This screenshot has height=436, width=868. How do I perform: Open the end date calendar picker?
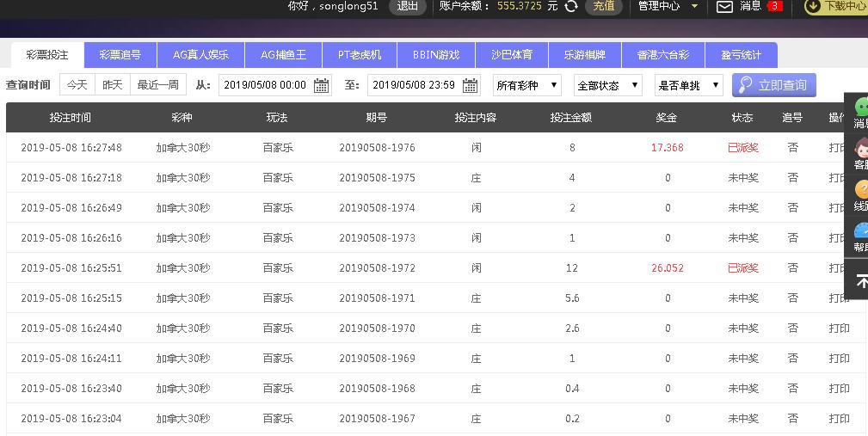pos(470,85)
